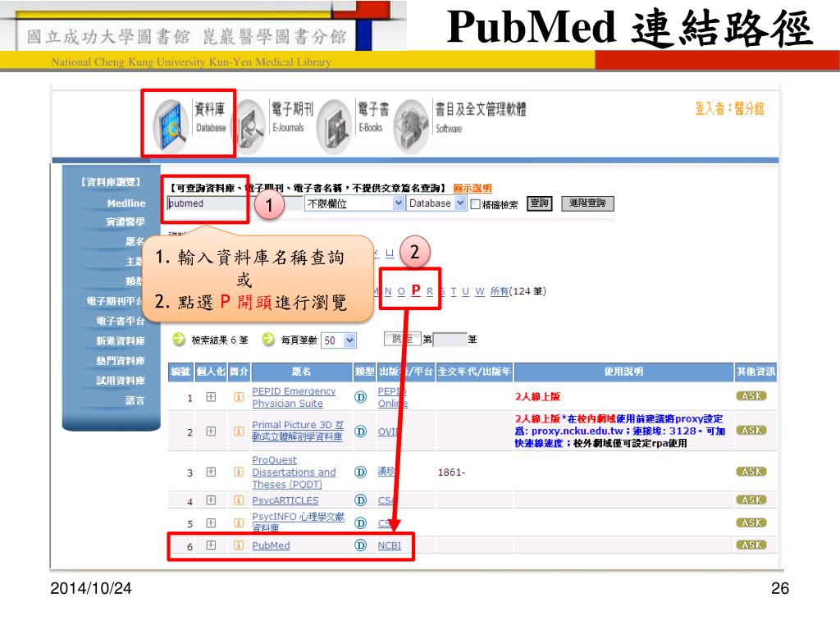This screenshot has height=630, width=840.
Task: Select Medline in the sidebar
Action: [x=126, y=203]
